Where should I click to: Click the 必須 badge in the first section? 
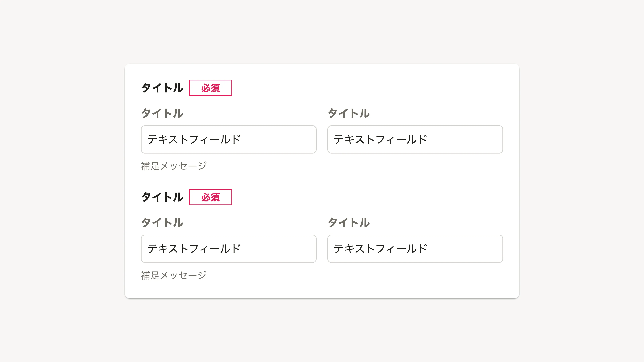pos(210,88)
